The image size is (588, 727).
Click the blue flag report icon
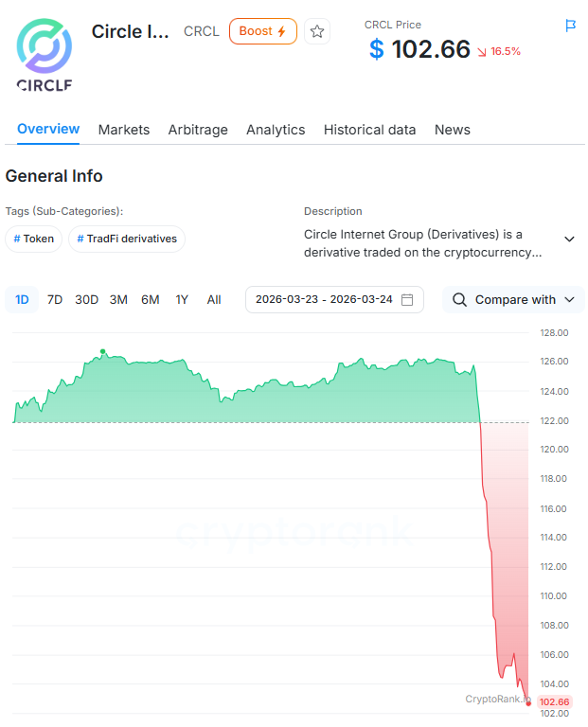pos(570,26)
